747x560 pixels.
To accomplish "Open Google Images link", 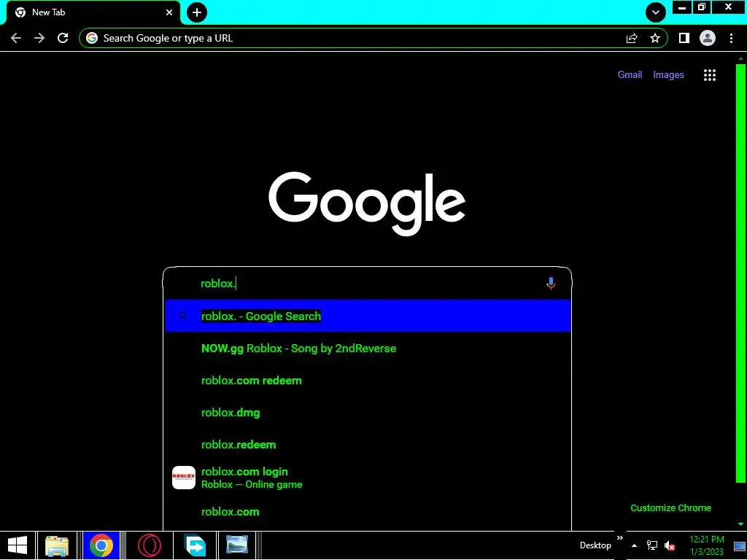I will point(668,75).
